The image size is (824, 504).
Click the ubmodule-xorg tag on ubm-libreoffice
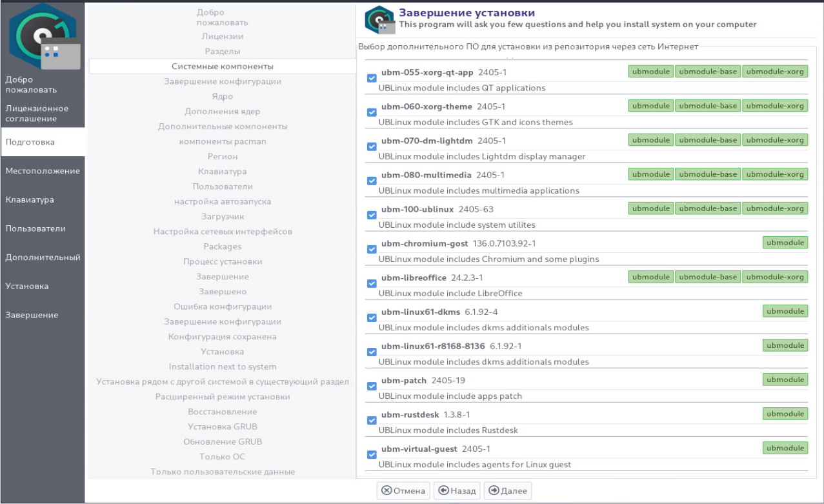click(775, 277)
